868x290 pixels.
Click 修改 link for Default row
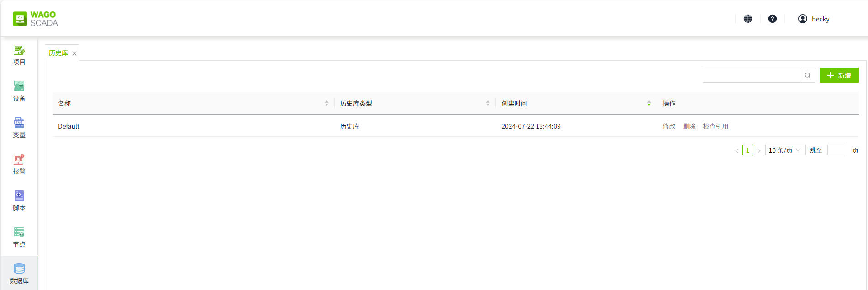pyautogui.click(x=669, y=126)
